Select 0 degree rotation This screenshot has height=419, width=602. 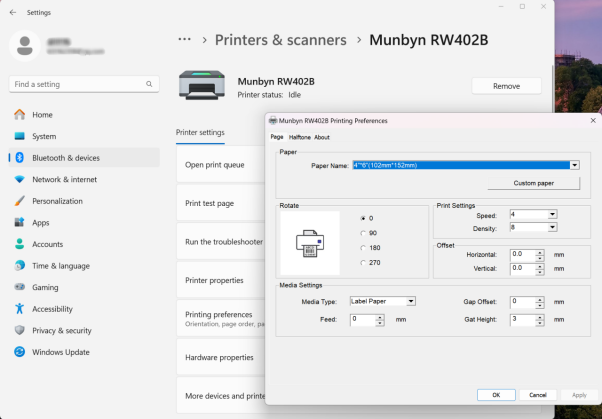tap(363, 218)
